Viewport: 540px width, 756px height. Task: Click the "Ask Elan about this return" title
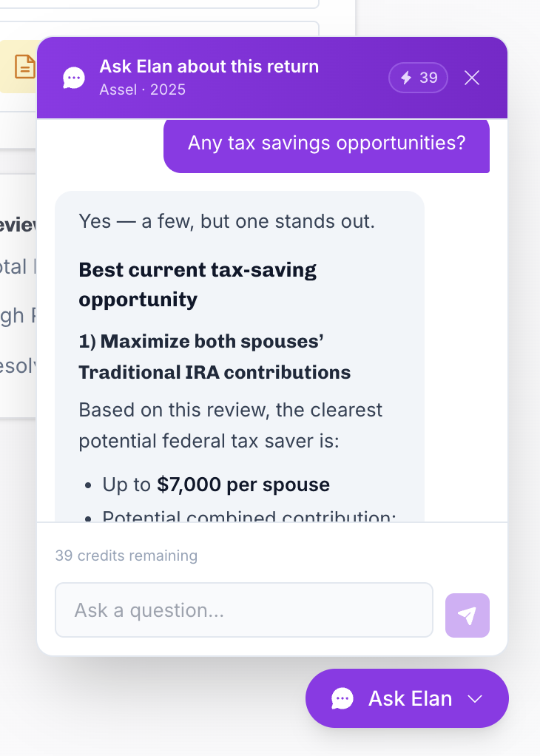coord(209,67)
